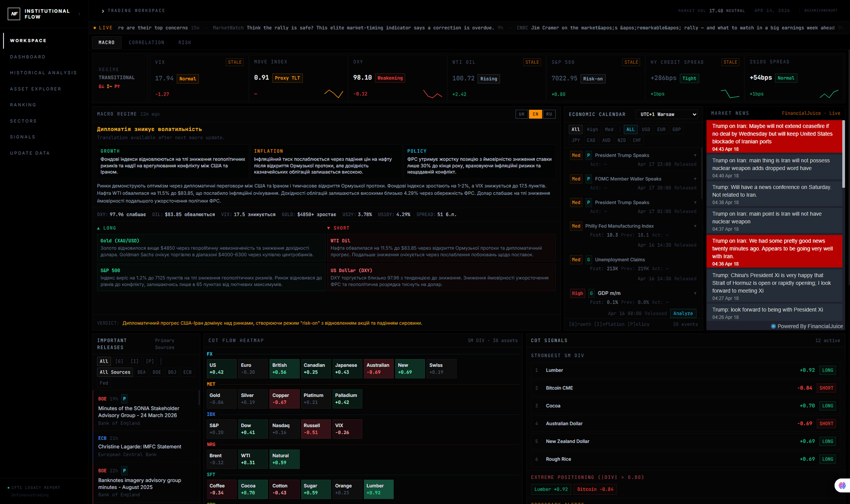Click the Cocoa row in COT signals
Viewport: 850px width, 504px height.
point(685,406)
